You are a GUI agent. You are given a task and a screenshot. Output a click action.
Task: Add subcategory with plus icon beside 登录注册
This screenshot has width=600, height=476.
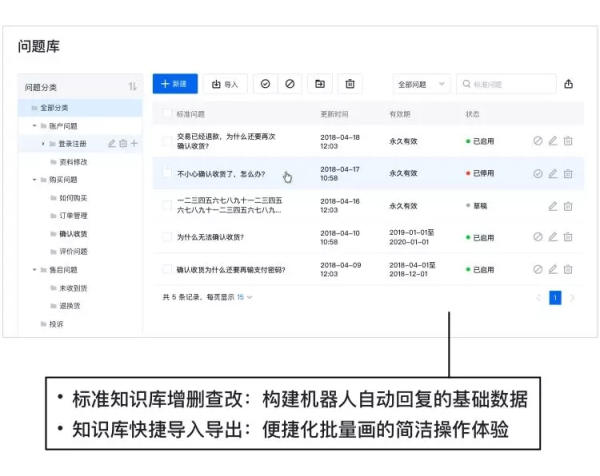click(x=135, y=144)
